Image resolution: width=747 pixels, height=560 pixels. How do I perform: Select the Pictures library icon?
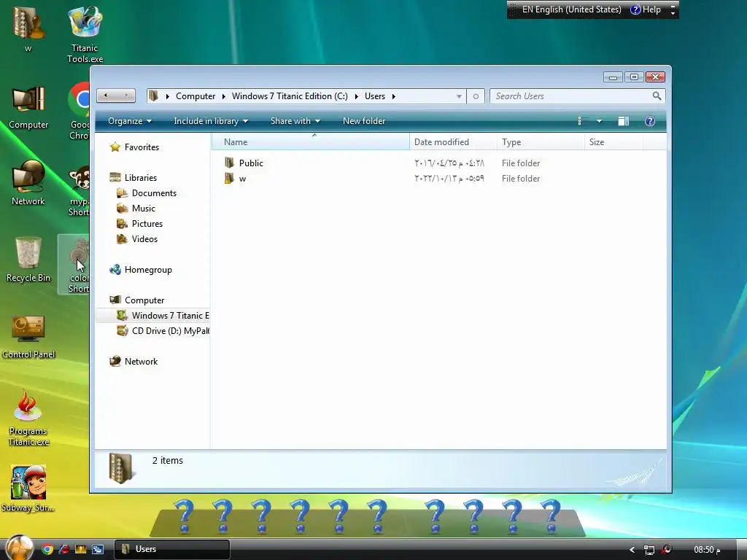pyautogui.click(x=123, y=223)
